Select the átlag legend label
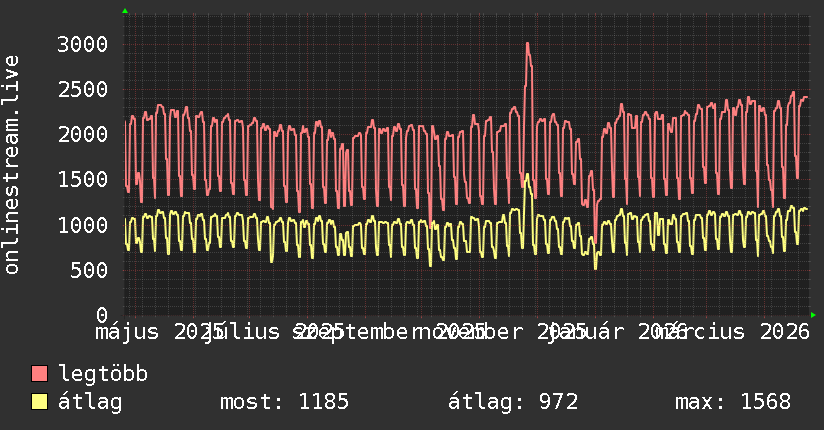 pos(90,402)
